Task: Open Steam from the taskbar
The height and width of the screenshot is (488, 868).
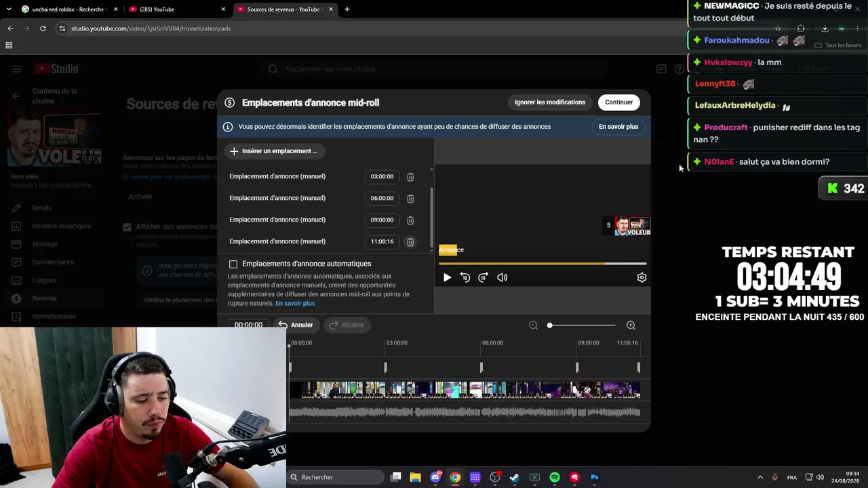Action: tap(515, 477)
